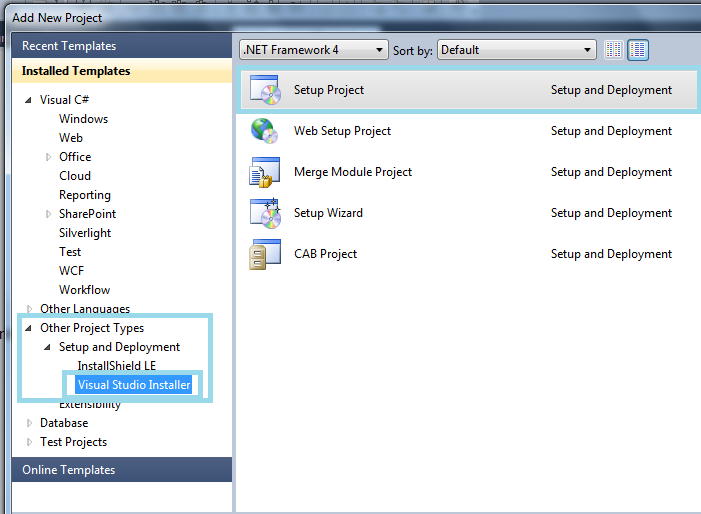
Task: Open the Sort by Default dropdown
Action: [517, 50]
